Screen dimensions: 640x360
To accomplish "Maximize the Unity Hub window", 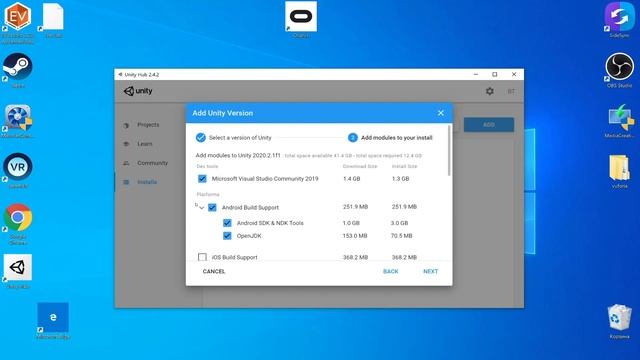I will 495,74.
